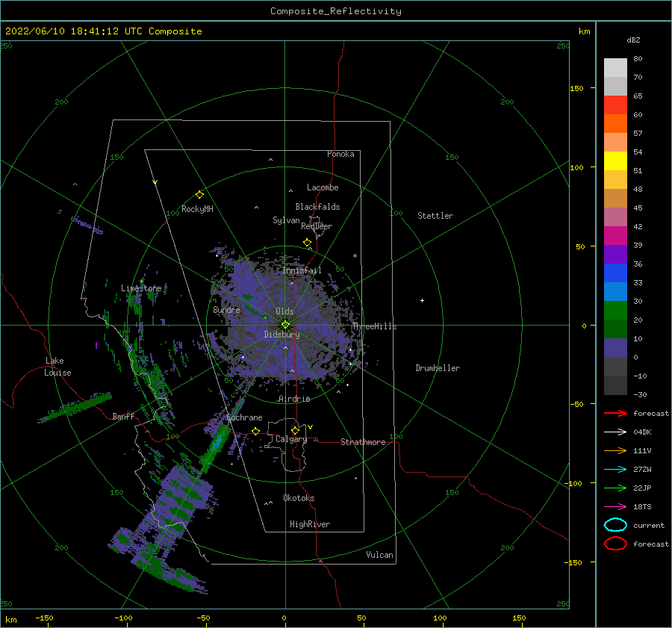Click the yellow diamond marker below RedDeer
The height and width of the screenshot is (628, 672).
pyautogui.click(x=307, y=243)
